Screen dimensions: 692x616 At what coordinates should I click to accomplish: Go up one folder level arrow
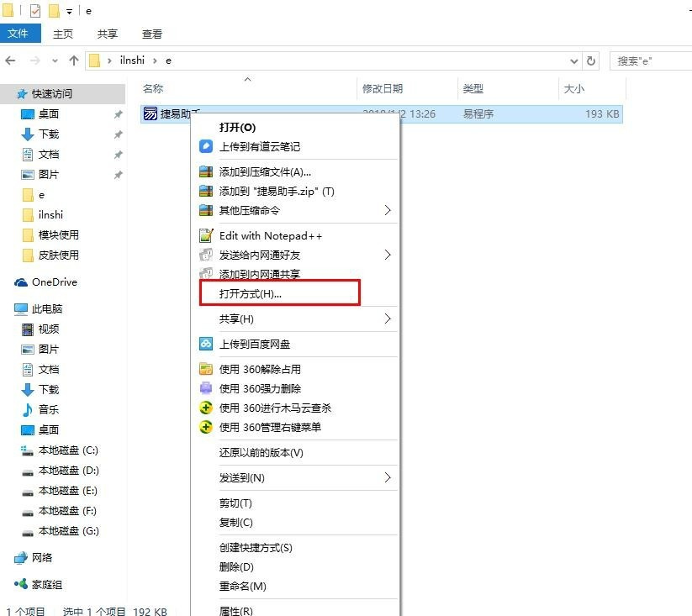(74, 61)
